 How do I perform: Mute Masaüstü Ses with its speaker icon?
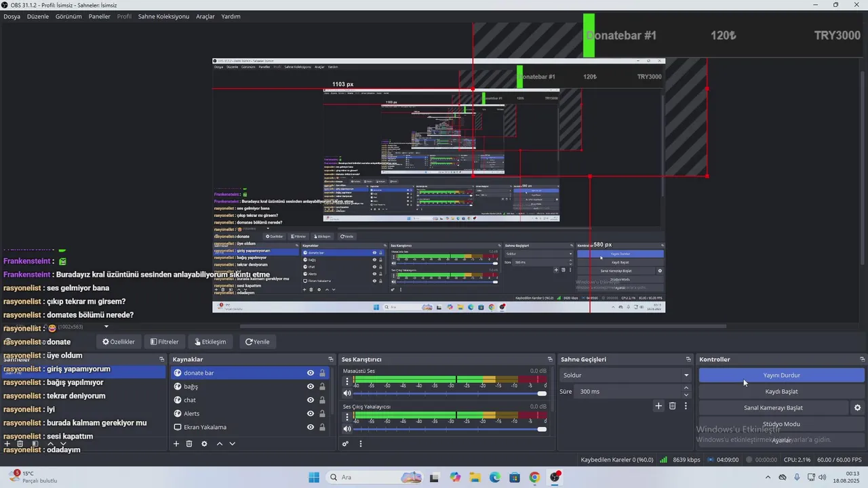pyautogui.click(x=347, y=393)
